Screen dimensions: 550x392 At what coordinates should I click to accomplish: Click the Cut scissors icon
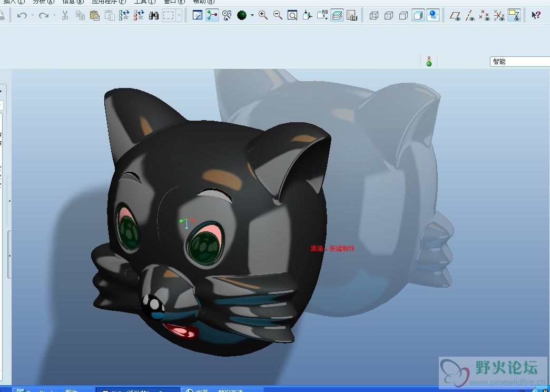click(x=65, y=15)
